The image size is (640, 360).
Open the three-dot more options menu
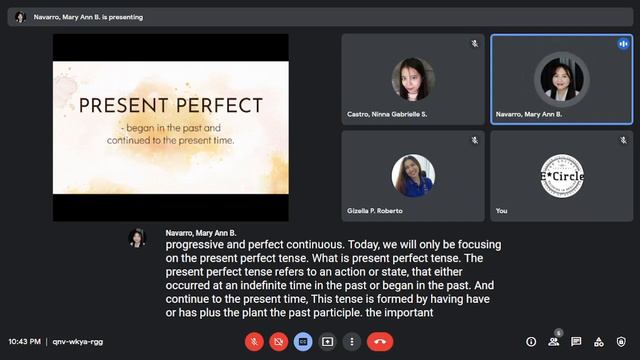[x=352, y=342]
